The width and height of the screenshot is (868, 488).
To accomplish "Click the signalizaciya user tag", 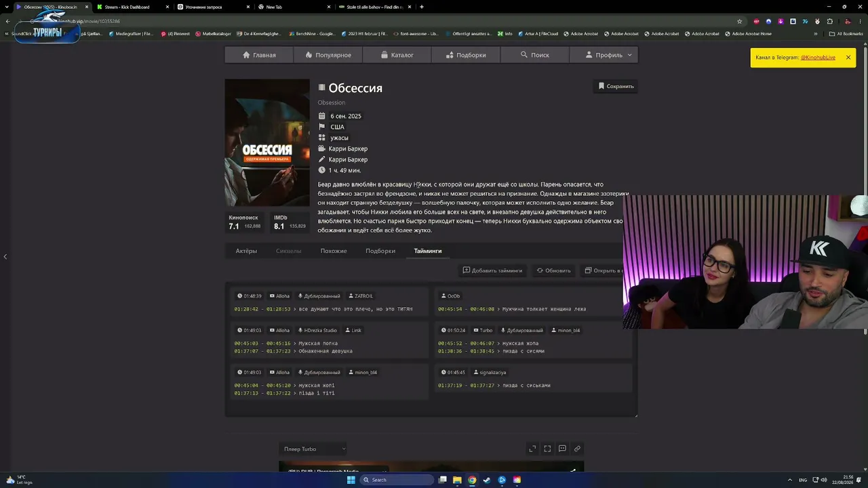I will pos(490,372).
